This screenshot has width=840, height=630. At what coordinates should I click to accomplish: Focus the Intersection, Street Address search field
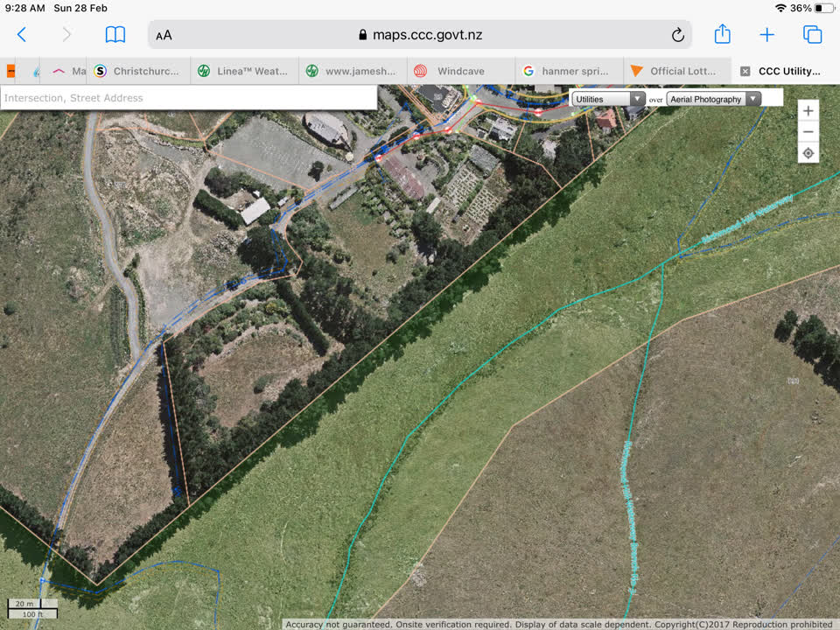tap(189, 98)
